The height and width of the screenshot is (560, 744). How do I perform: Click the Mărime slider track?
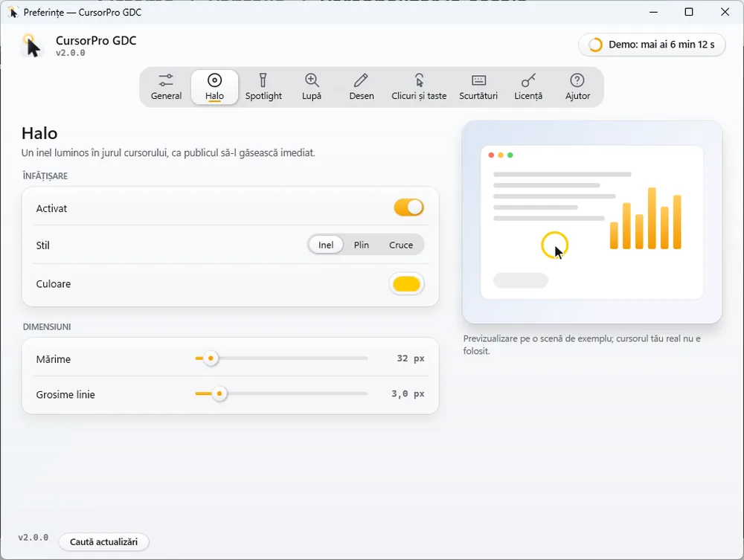point(281,358)
